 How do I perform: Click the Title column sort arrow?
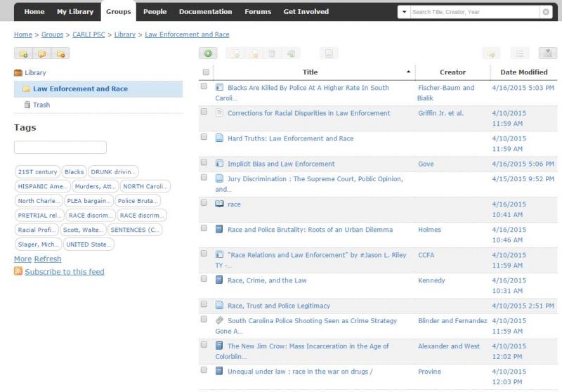tap(408, 72)
